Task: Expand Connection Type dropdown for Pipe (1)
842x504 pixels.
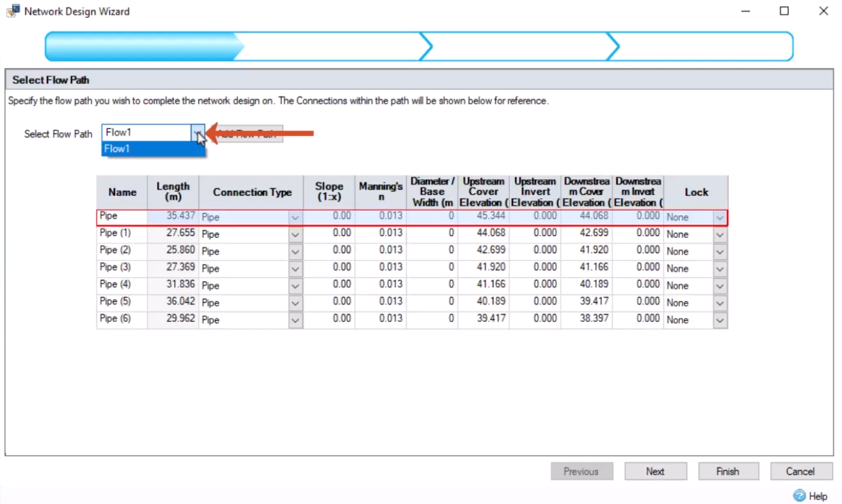Action: coord(296,235)
